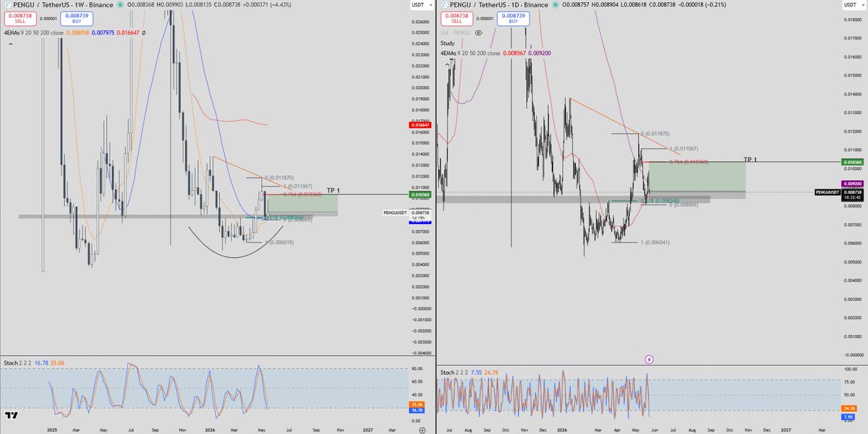Click the TP 1 label on the daily chart
The width and height of the screenshot is (868, 434).
[751, 159]
